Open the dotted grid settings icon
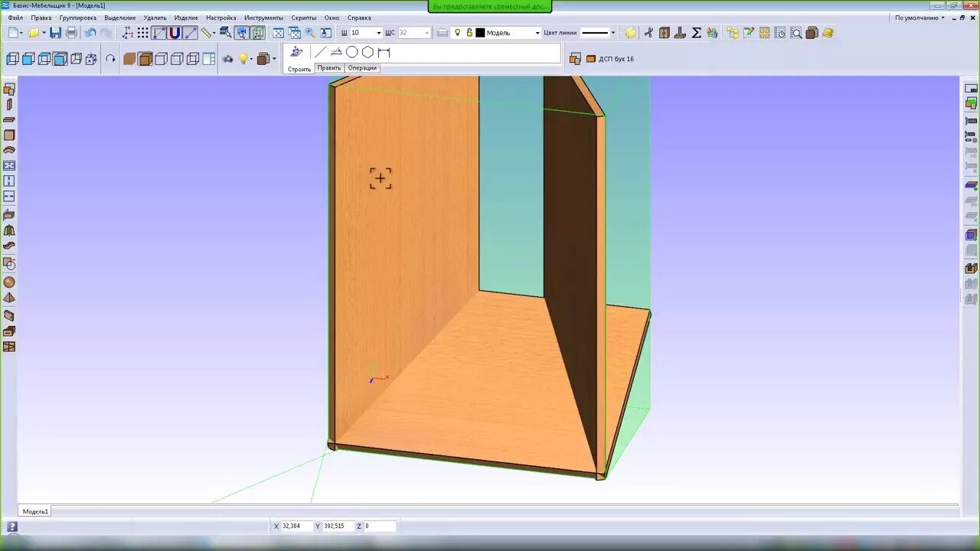The width and height of the screenshot is (980, 551). pyautogui.click(x=142, y=33)
